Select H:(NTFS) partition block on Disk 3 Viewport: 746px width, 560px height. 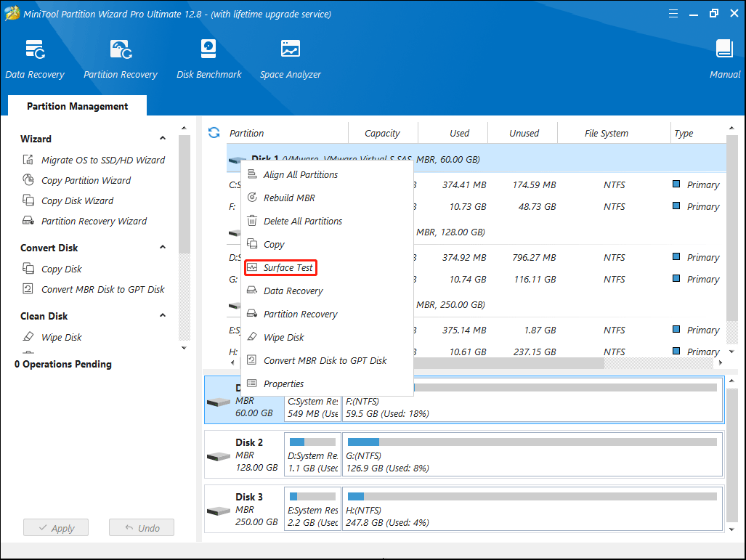(x=532, y=508)
